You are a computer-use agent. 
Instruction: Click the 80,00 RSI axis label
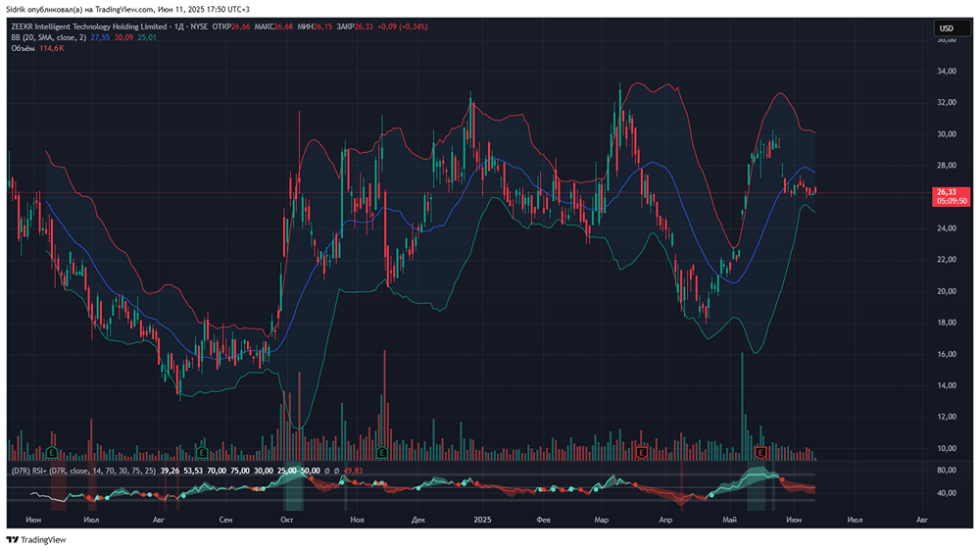947,471
